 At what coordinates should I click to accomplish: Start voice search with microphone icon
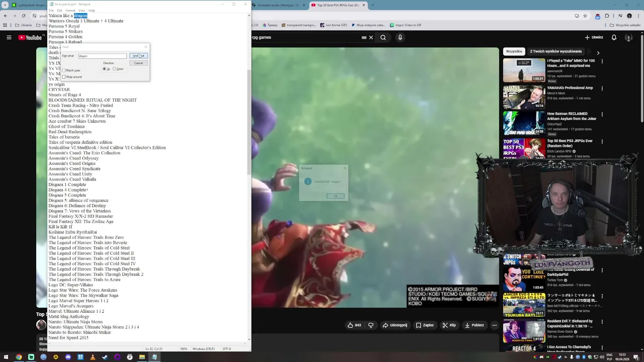click(x=400, y=37)
